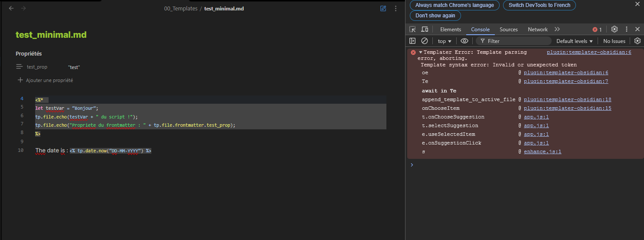Open app.js:1 link for e.onSuggestionClick
Viewport: 644px width, 240px height.
tap(536, 143)
